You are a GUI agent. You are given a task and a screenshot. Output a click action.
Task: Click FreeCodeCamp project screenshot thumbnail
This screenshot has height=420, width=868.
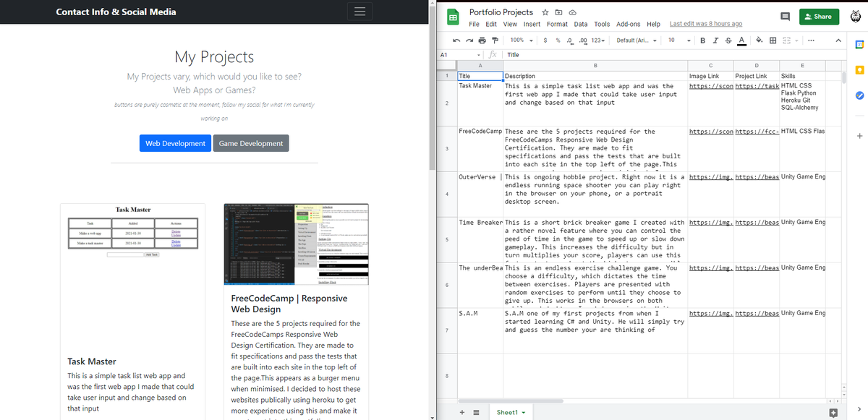(297, 246)
